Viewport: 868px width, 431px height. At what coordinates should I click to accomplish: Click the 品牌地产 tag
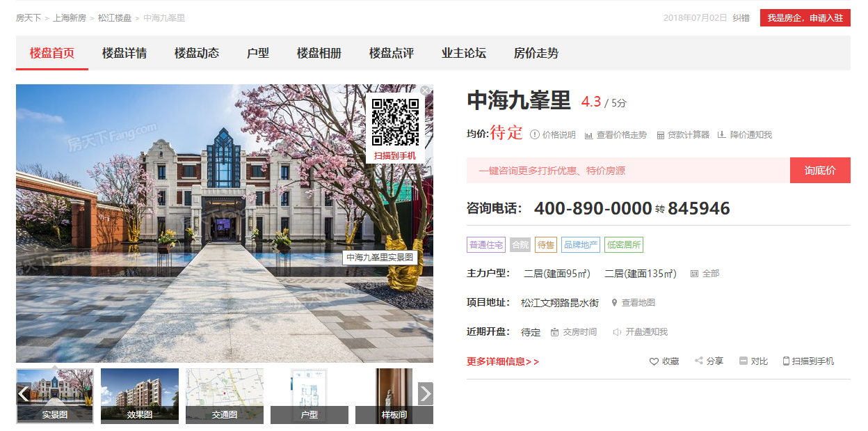[x=581, y=245]
